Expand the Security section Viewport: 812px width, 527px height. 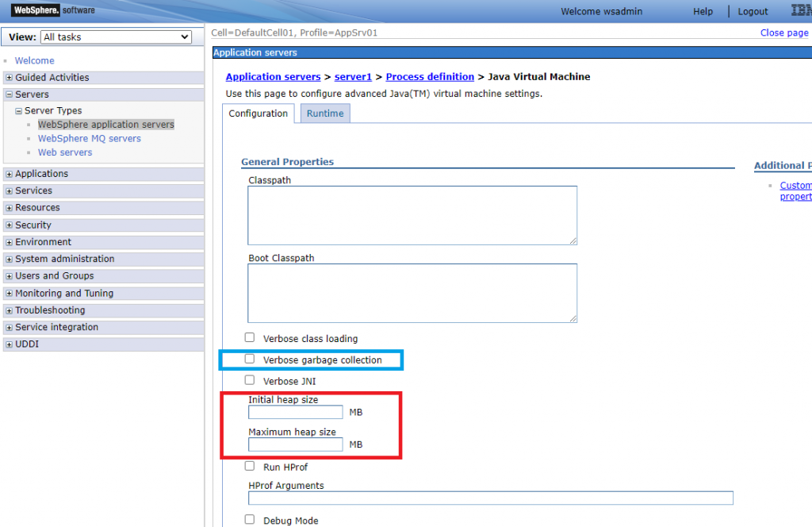coord(9,225)
